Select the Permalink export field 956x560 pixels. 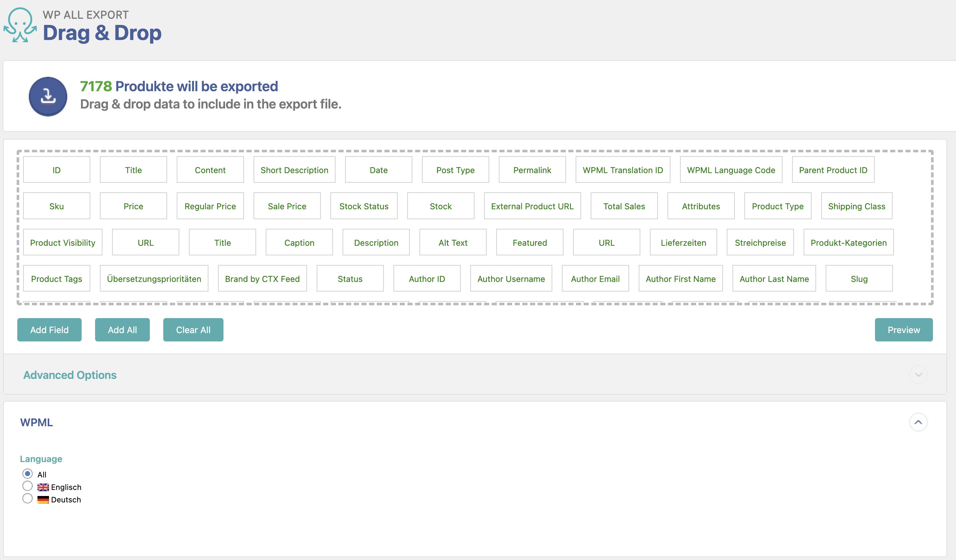point(532,170)
